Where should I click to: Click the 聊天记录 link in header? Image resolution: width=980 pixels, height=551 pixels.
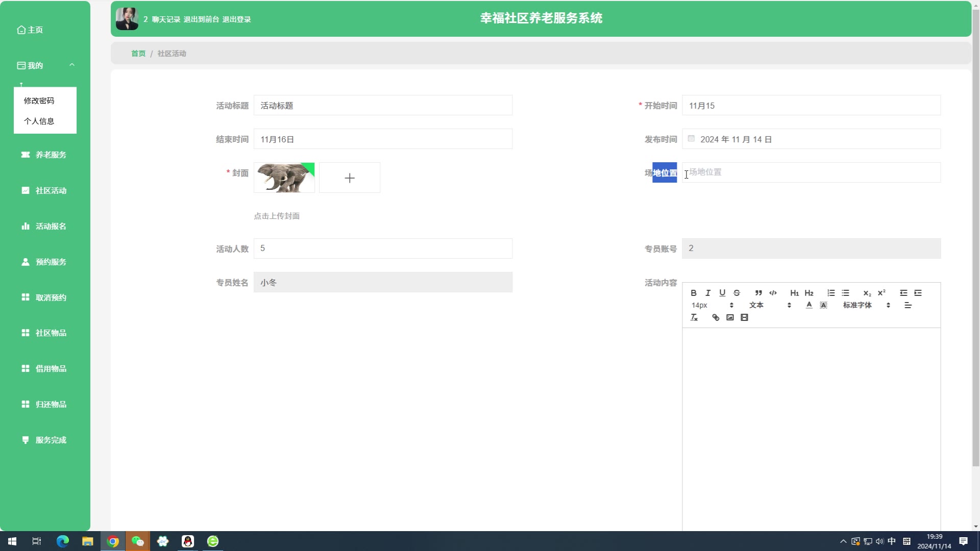(x=166, y=19)
